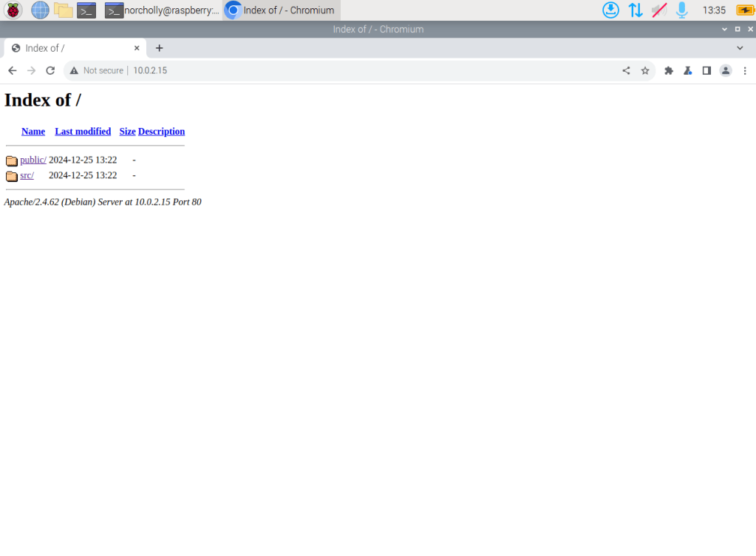
Task: Open the Raspberry Pi application menu
Action: 13,10
